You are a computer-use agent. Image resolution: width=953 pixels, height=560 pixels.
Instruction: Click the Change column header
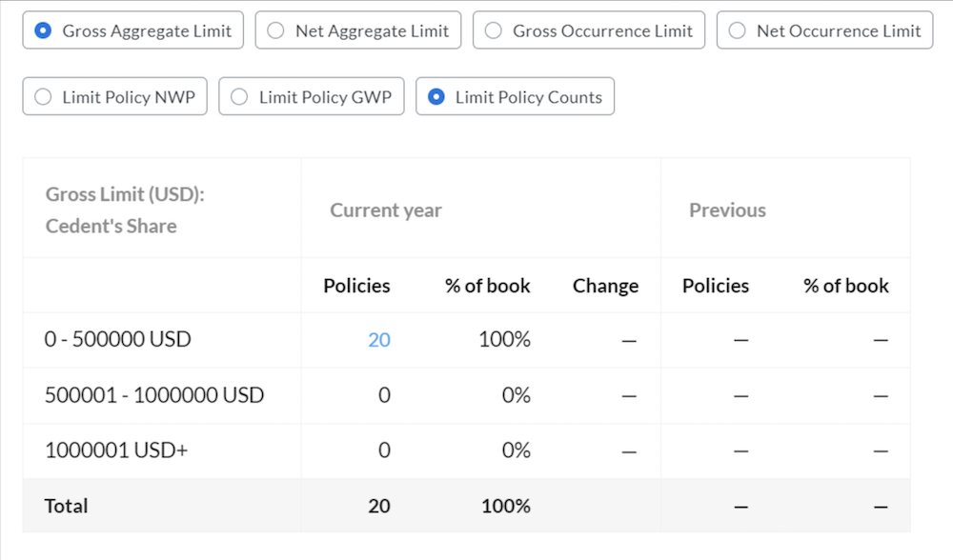605,286
